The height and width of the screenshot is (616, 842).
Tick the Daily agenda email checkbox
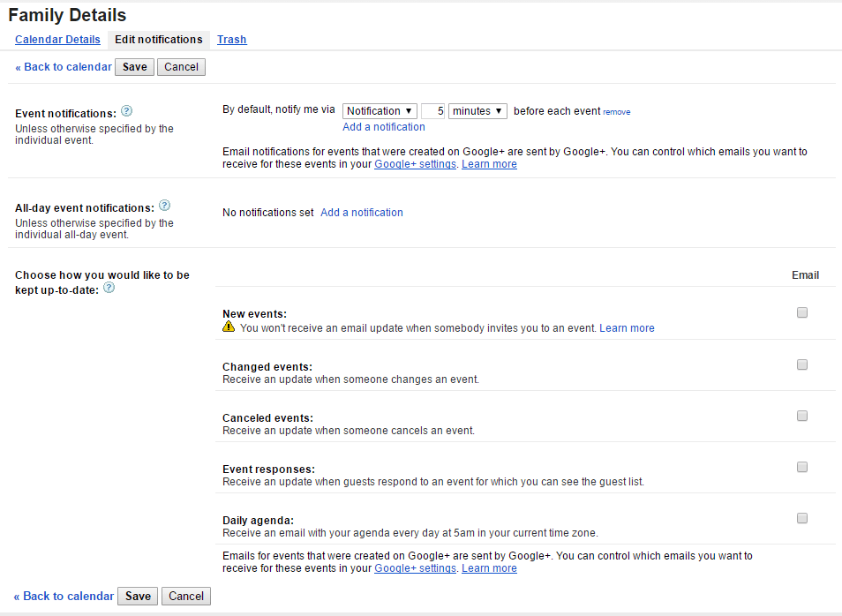(802, 518)
